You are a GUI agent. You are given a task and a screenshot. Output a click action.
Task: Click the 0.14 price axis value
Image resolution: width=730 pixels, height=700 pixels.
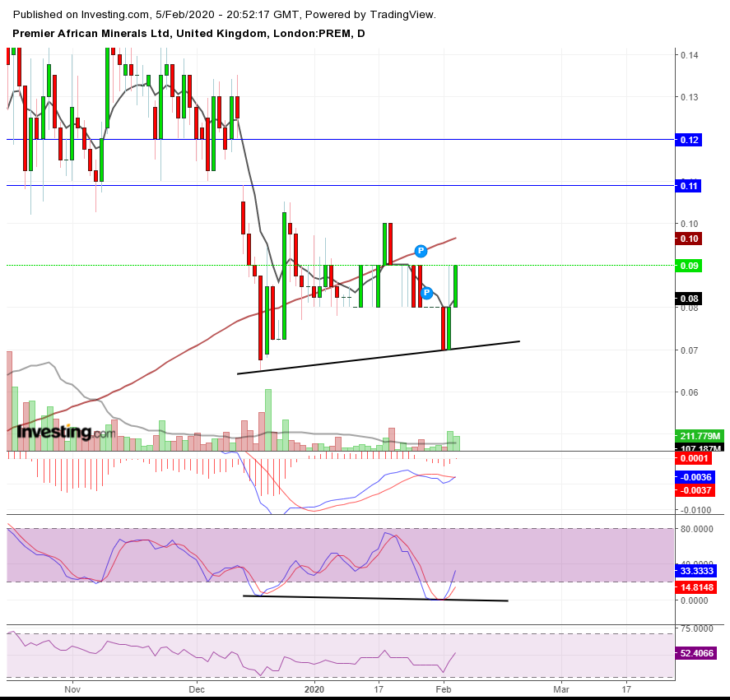coord(689,55)
